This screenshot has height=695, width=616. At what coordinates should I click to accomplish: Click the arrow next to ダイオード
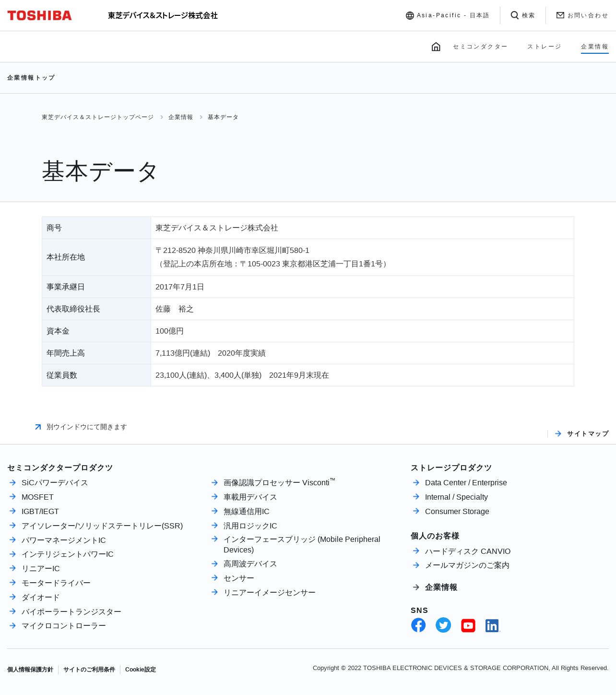(13, 597)
